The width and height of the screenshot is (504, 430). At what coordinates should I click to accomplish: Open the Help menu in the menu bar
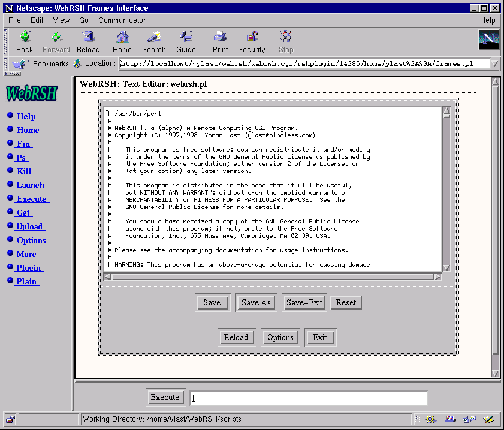coord(487,20)
